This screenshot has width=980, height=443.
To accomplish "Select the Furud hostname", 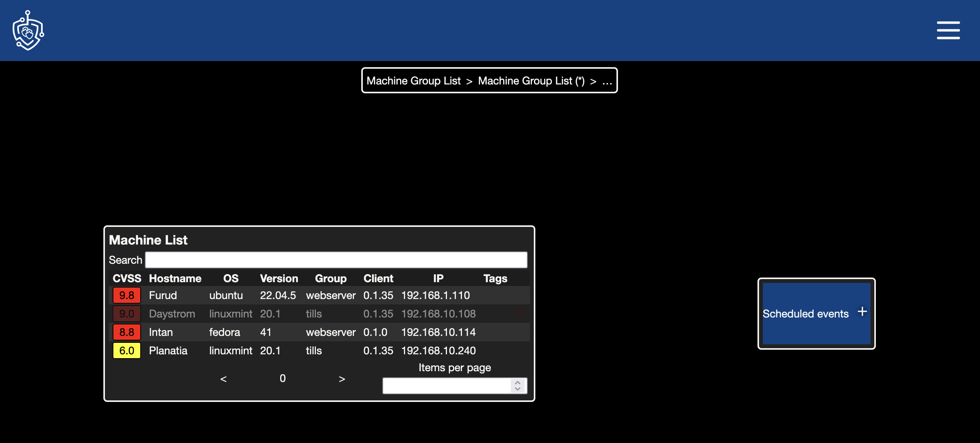I will point(163,295).
